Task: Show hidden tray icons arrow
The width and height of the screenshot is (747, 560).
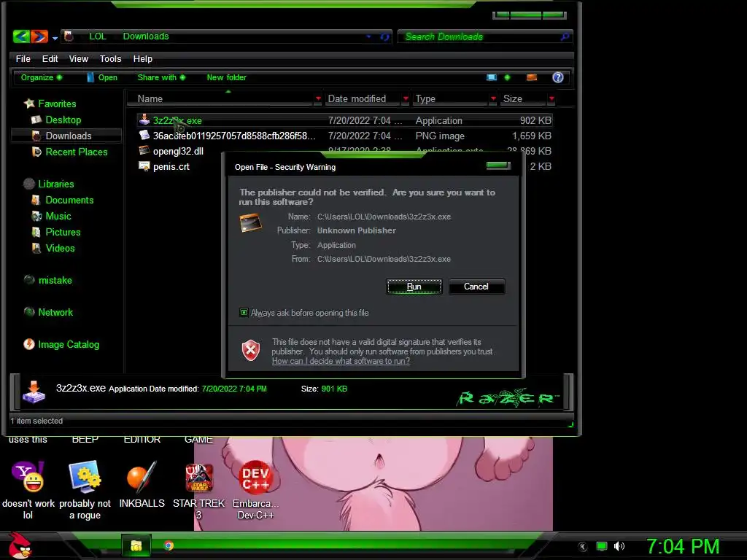Action: tap(583, 547)
